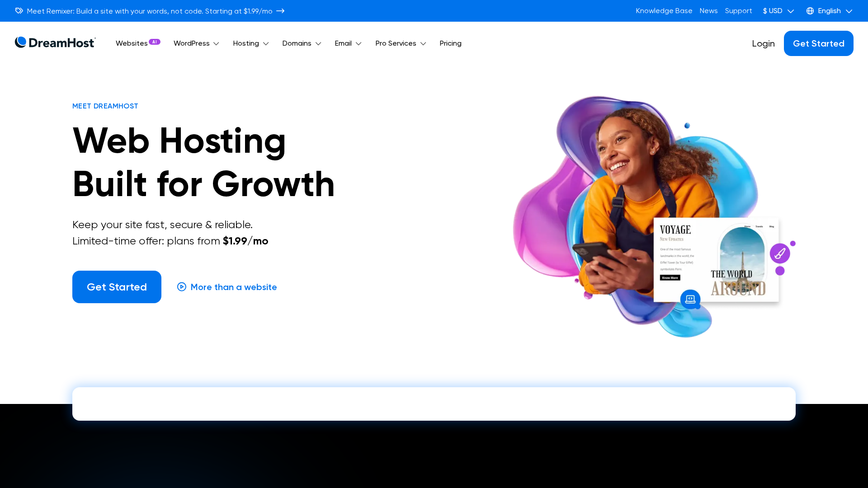
Task: Click the Voyage website preview thumbnail
Action: pos(716,260)
